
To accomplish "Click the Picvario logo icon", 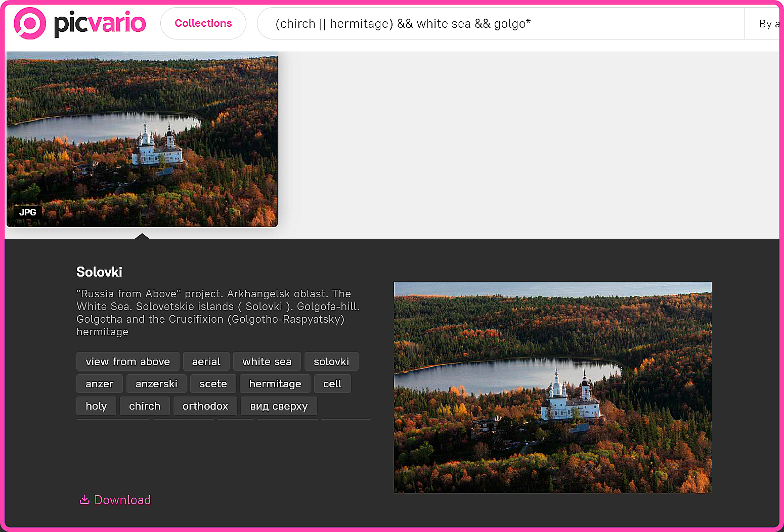I will [x=30, y=23].
